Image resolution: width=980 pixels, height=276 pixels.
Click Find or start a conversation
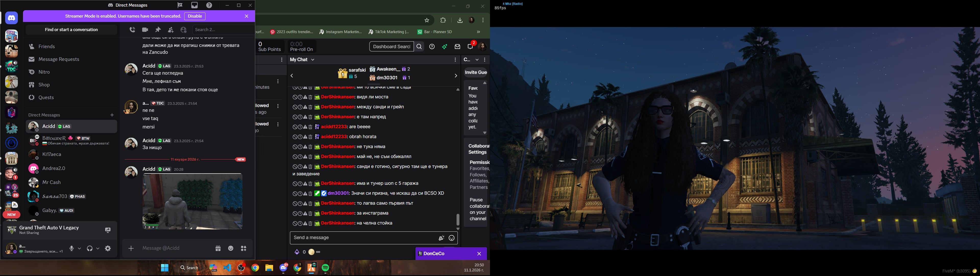[x=71, y=30]
